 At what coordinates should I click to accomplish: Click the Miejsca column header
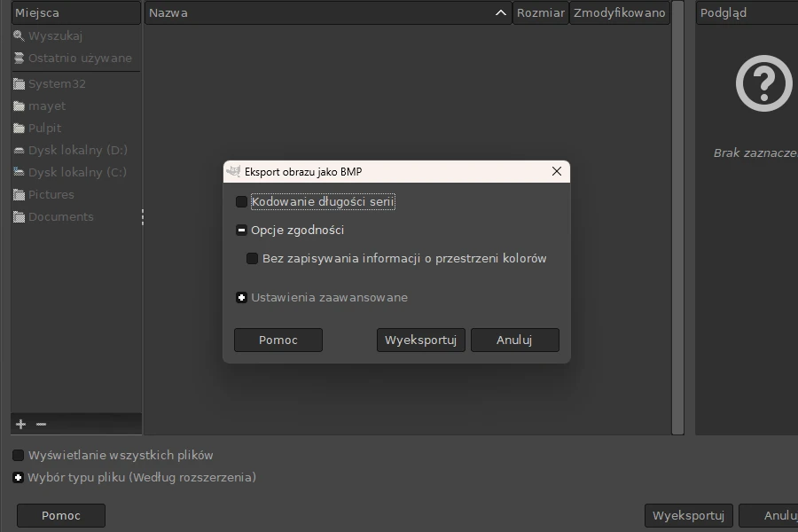pyautogui.click(x=76, y=12)
